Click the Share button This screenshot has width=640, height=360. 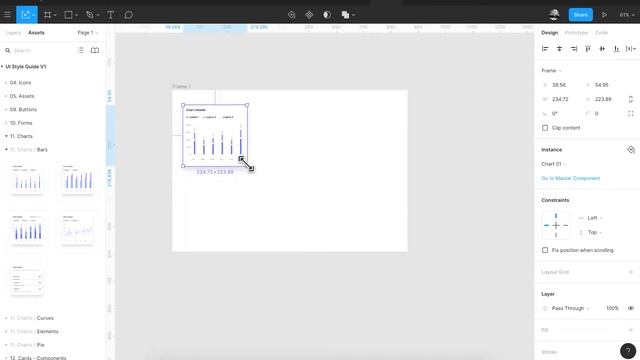[580, 15]
